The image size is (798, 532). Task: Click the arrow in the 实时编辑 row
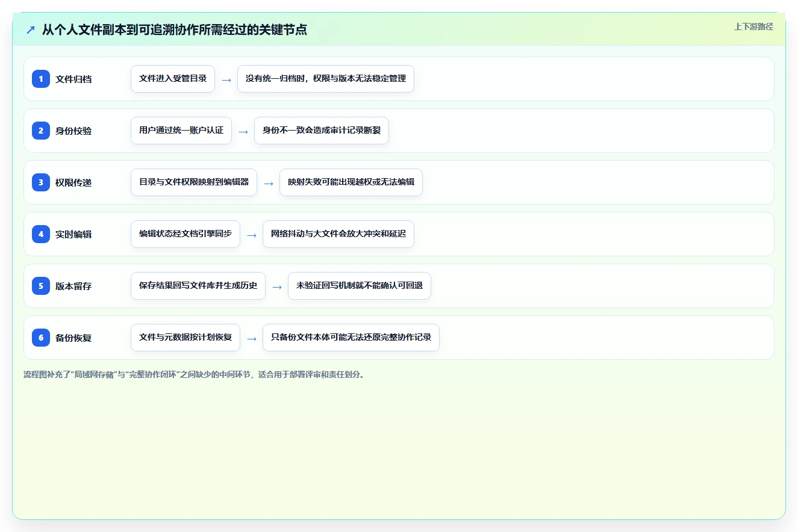(x=252, y=235)
